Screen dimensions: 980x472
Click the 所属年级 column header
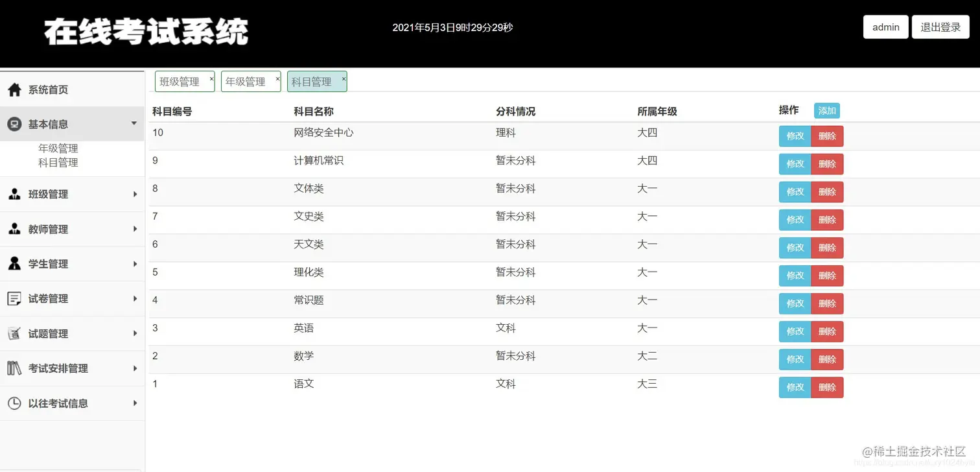(657, 112)
